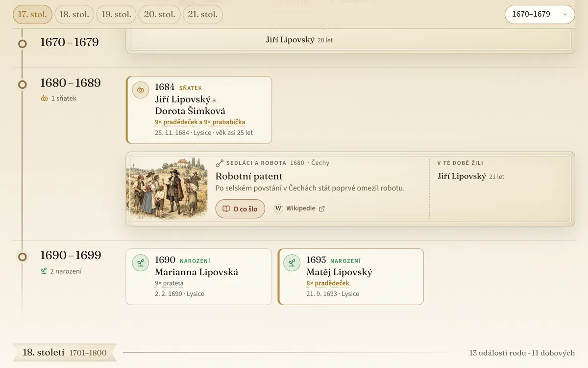
Task: Click the external link icon after Wikipedie
Action: [x=322, y=209]
